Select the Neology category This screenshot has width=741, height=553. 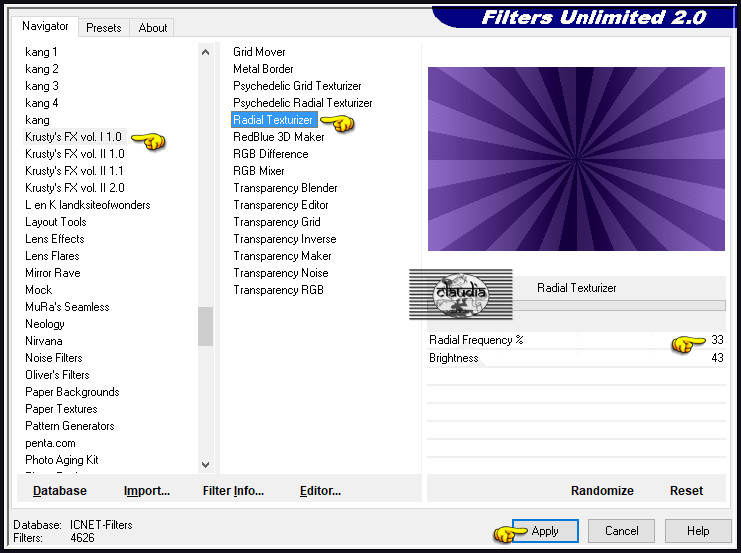pos(45,324)
